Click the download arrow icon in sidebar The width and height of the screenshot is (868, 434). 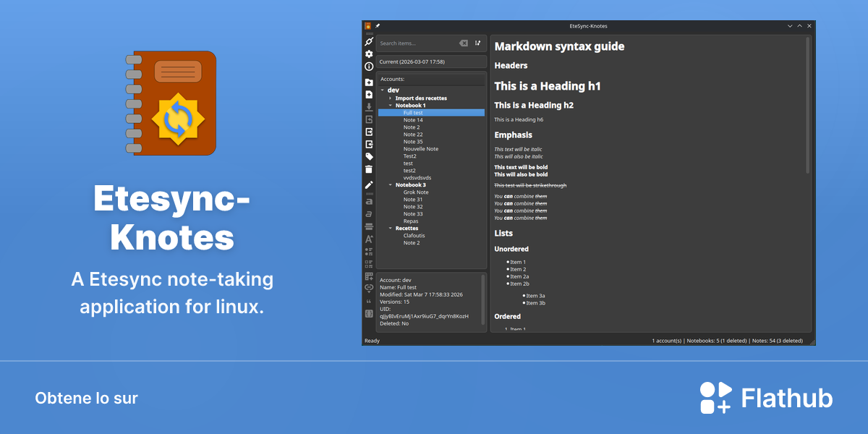[x=369, y=107]
